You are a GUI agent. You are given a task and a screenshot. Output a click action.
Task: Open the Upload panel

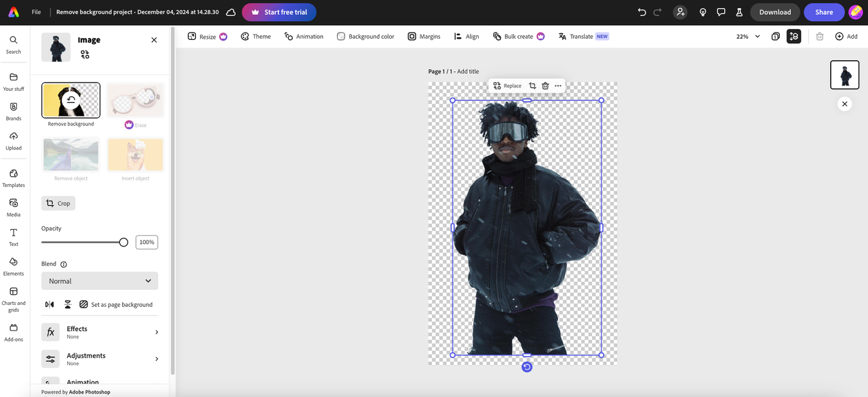14,140
